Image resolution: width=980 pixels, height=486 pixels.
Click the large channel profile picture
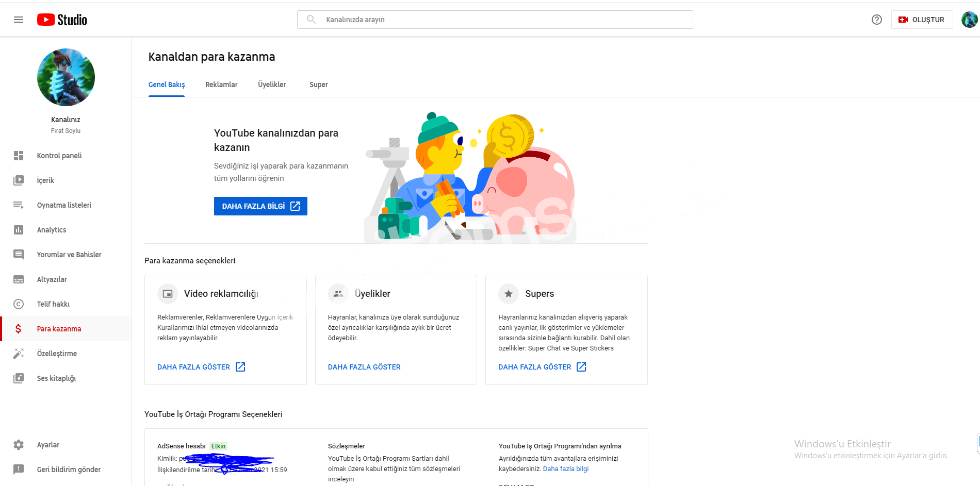pos(66,77)
